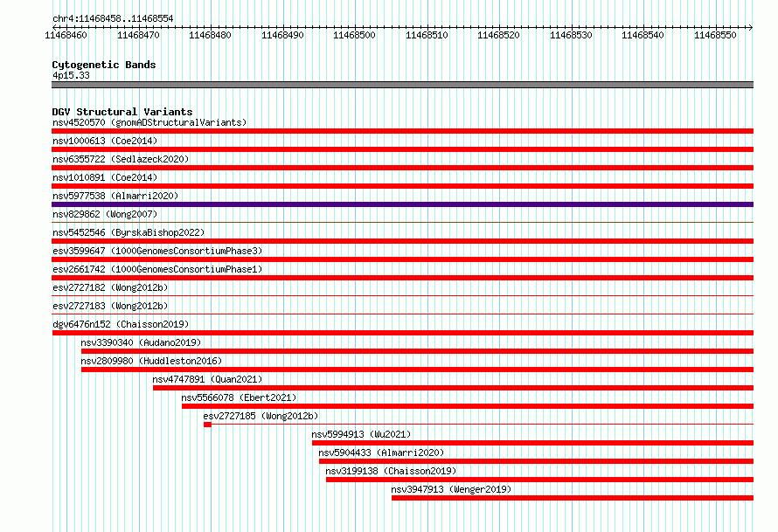This screenshot has height=532, width=778.
Task: Click esv3599647 1000GenomesConsortiumPhase3 label
Action: pyautogui.click(x=157, y=251)
